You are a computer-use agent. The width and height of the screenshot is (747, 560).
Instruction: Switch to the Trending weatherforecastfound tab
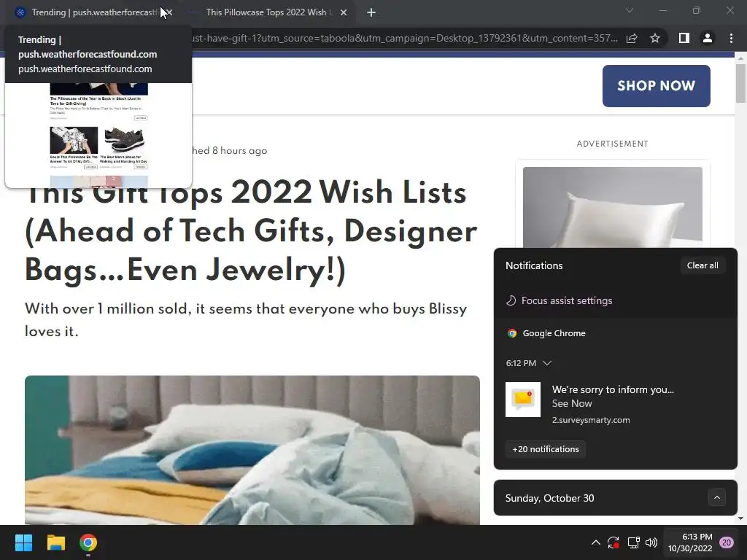pyautogui.click(x=90, y=12)
